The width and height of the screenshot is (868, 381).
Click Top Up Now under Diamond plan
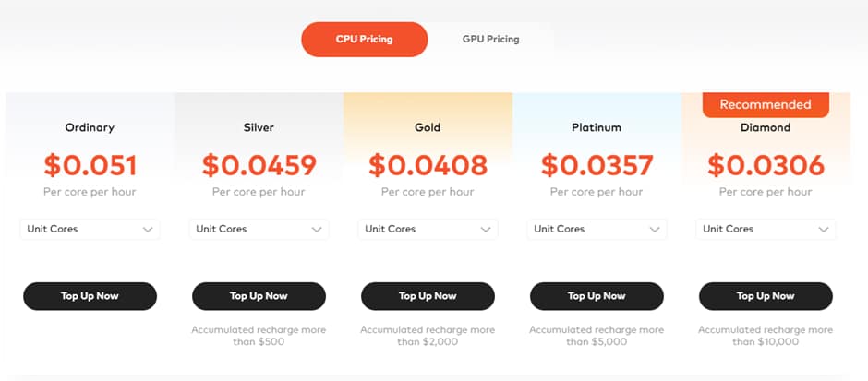[x=766, y=296]
